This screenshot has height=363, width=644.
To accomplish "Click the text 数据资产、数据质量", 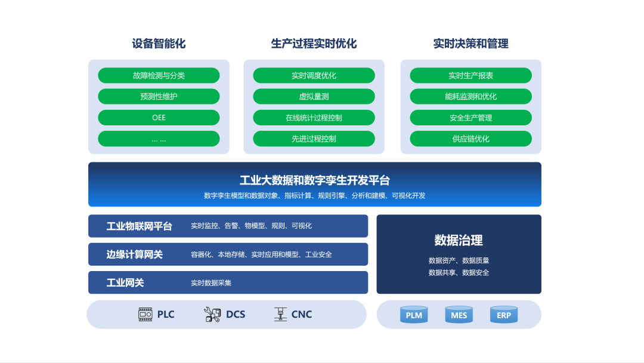I will click(x=459, y=260).
